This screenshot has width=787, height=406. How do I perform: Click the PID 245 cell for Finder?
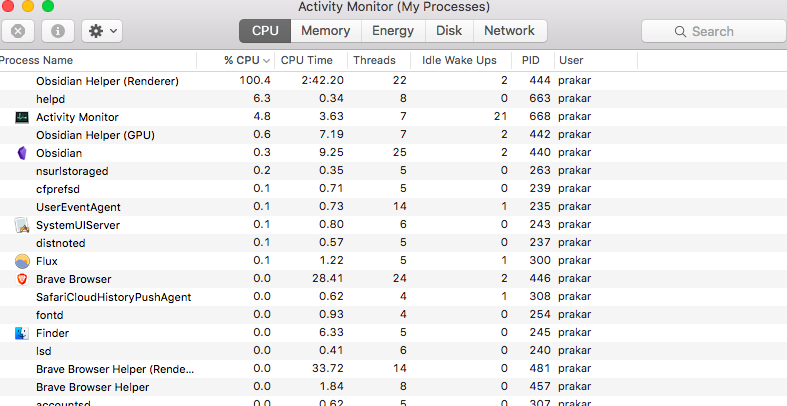pyautogui.click(x=540, y=332)
